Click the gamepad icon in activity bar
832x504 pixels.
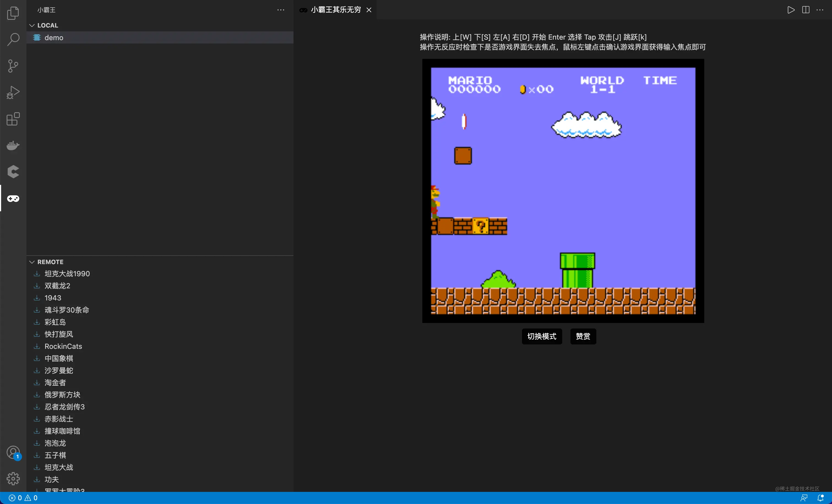(13, 198)
